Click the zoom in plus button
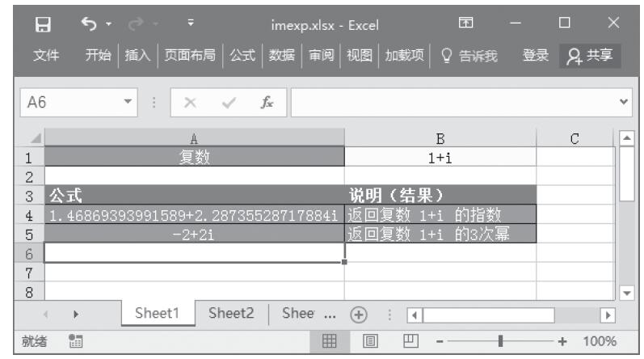644x359 pixels. (x=562, y=341)
